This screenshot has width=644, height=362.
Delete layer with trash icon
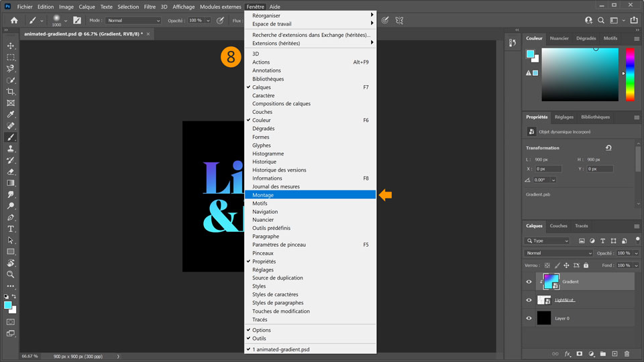coord(627,354)
